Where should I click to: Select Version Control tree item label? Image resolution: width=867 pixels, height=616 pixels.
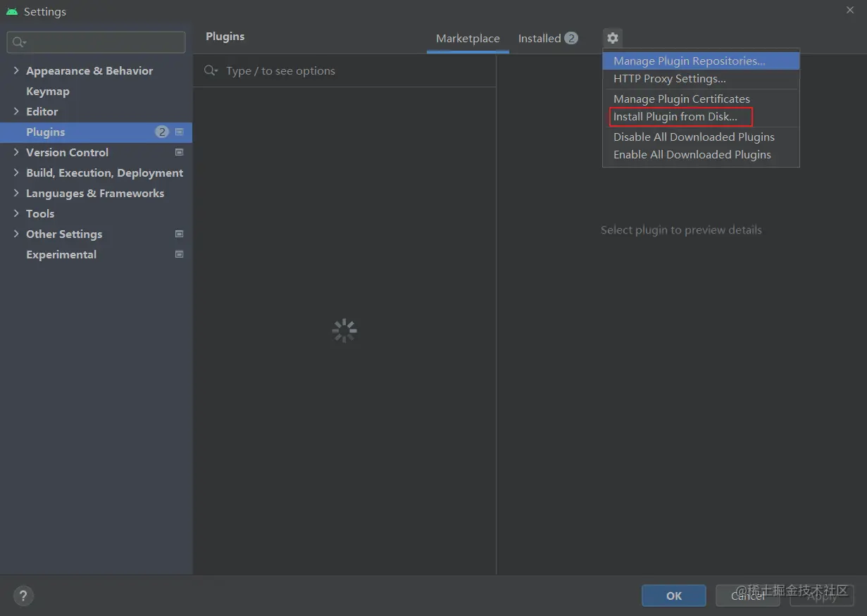click(67, 152)
